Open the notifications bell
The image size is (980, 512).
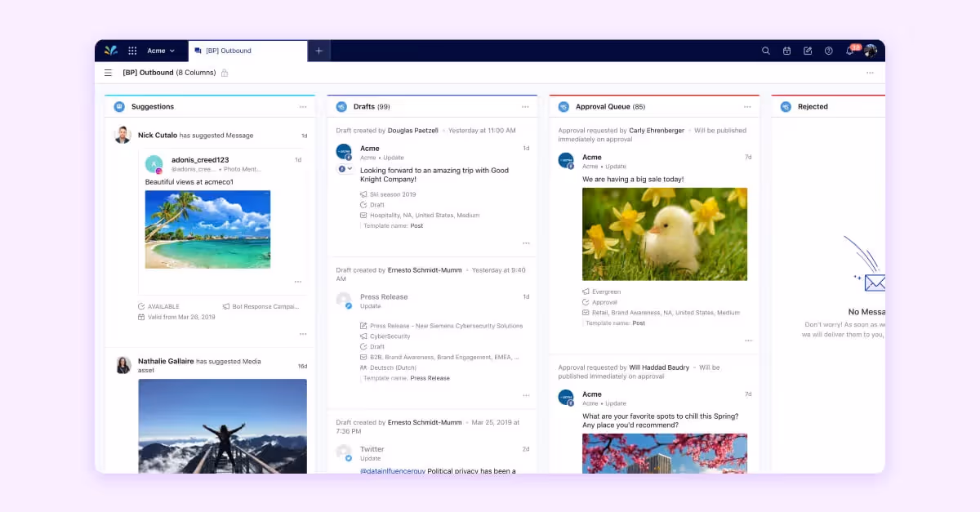tap(849, 51)
